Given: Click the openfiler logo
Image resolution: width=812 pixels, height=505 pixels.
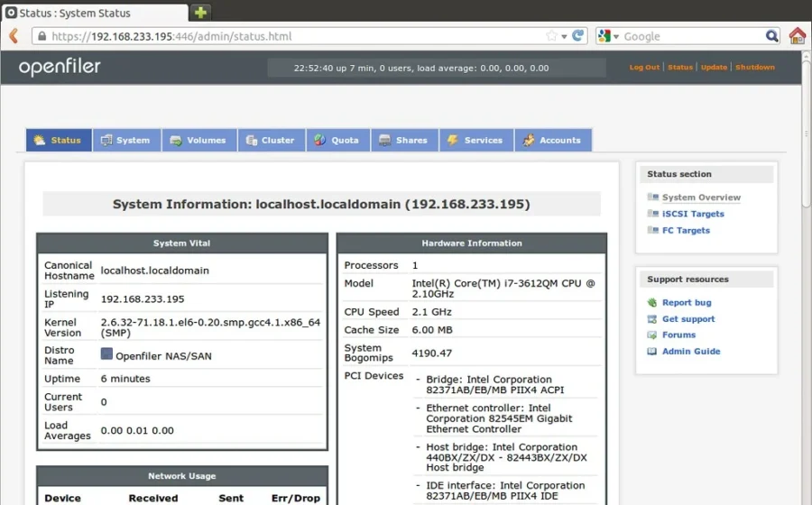Looking at the screenshot, I should (60, 67).
